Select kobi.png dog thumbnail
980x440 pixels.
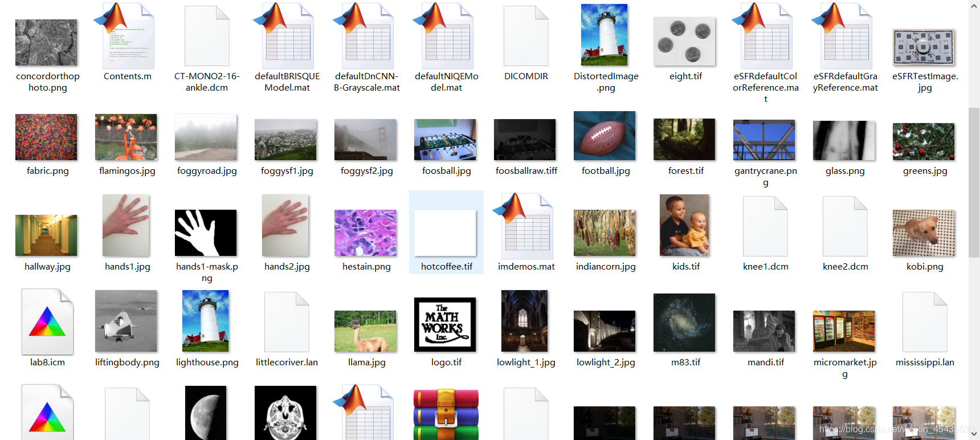(x=924, y=233)
